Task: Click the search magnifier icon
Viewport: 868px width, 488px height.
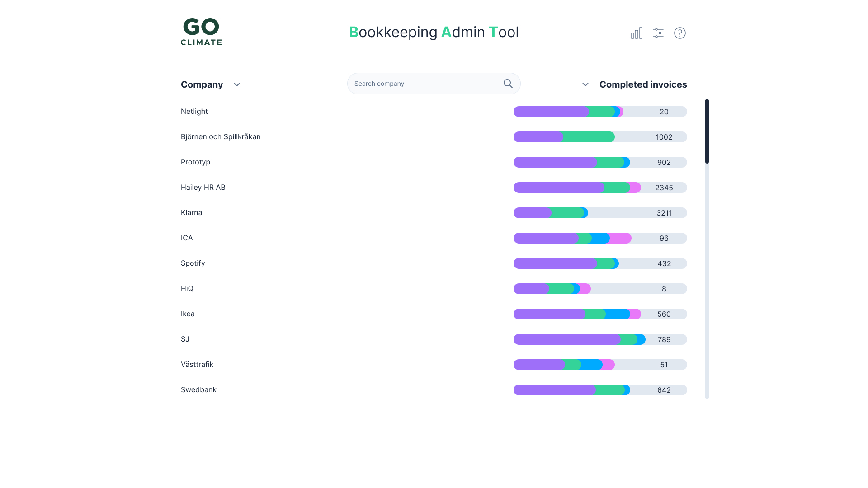Action: 508,84
